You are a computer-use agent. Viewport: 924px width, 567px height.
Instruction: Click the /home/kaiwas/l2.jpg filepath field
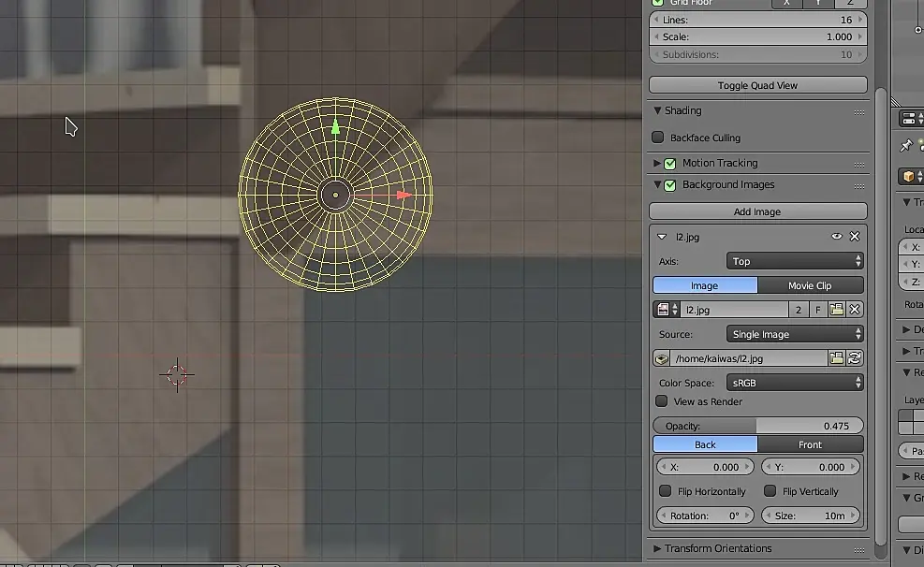tap(748, 358)
